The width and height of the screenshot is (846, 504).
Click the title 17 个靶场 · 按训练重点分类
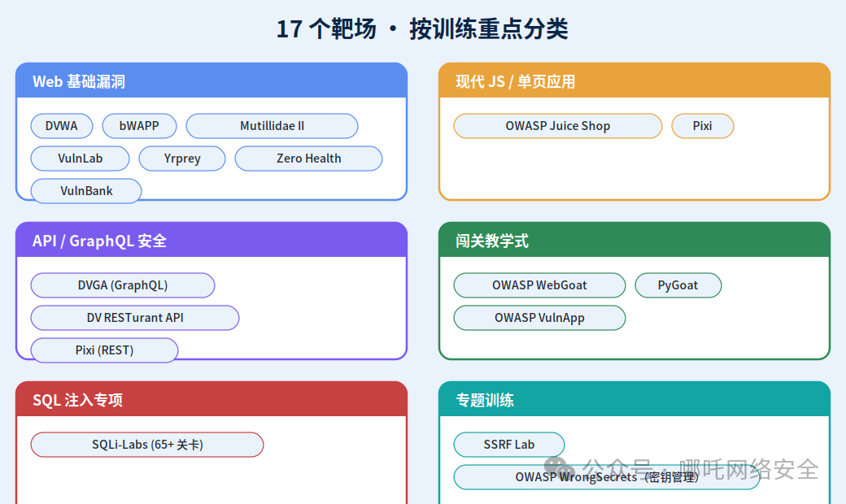coord(422,28)
